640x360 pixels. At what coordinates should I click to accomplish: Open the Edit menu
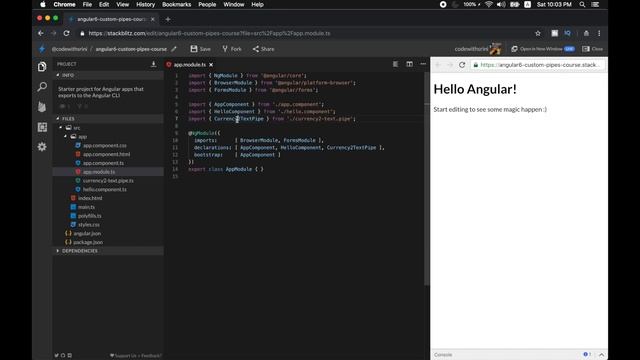pos(104,4)
